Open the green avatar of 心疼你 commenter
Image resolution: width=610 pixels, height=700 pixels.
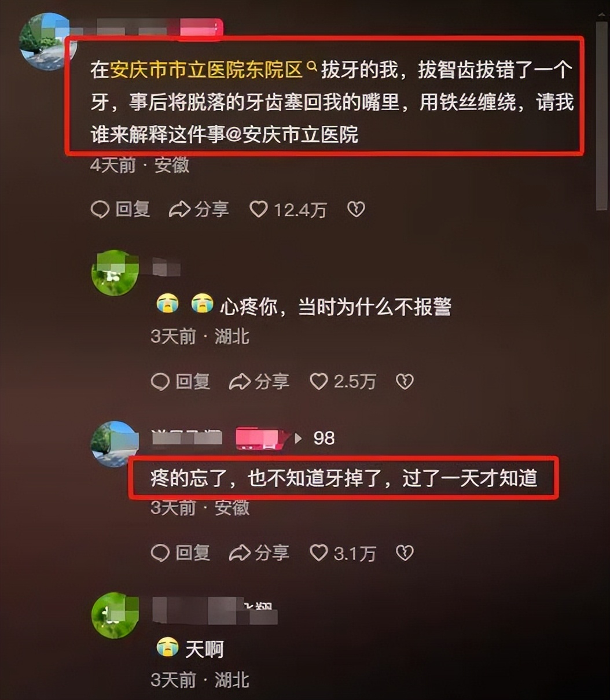(115, 272)
